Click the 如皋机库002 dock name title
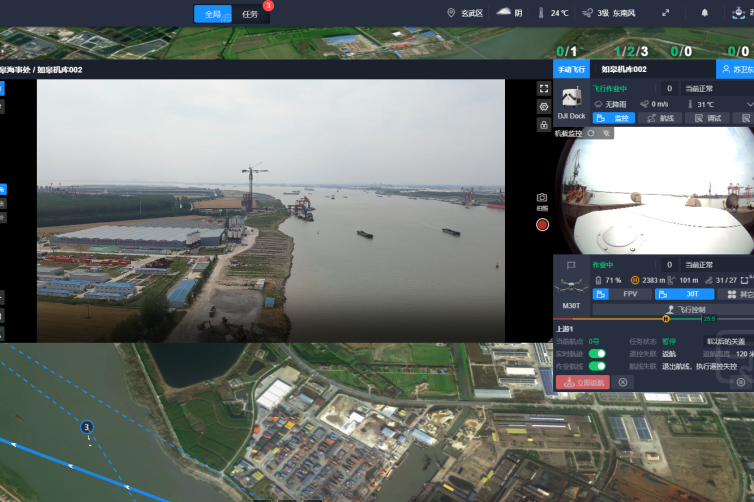This screenshot has height=502, width=754. coord(624,69)
